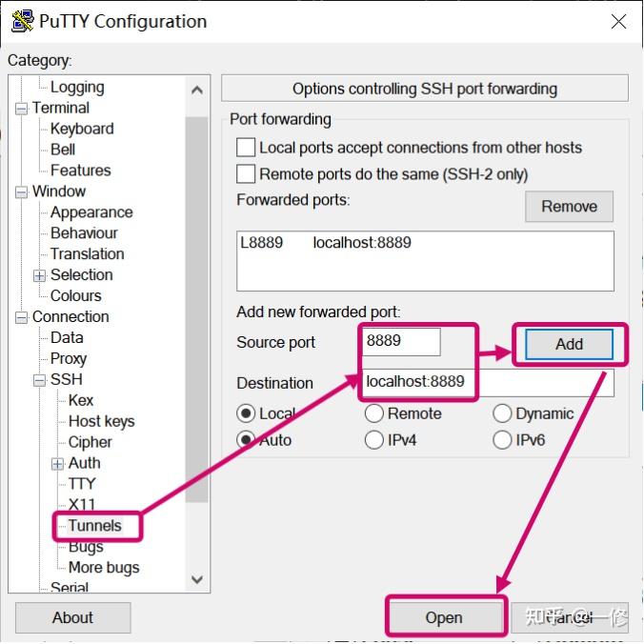This screenshot has width=644, height=644.
Task: Collapse the Connection category node
Action: pyautogui.click(x=22, y=317)
